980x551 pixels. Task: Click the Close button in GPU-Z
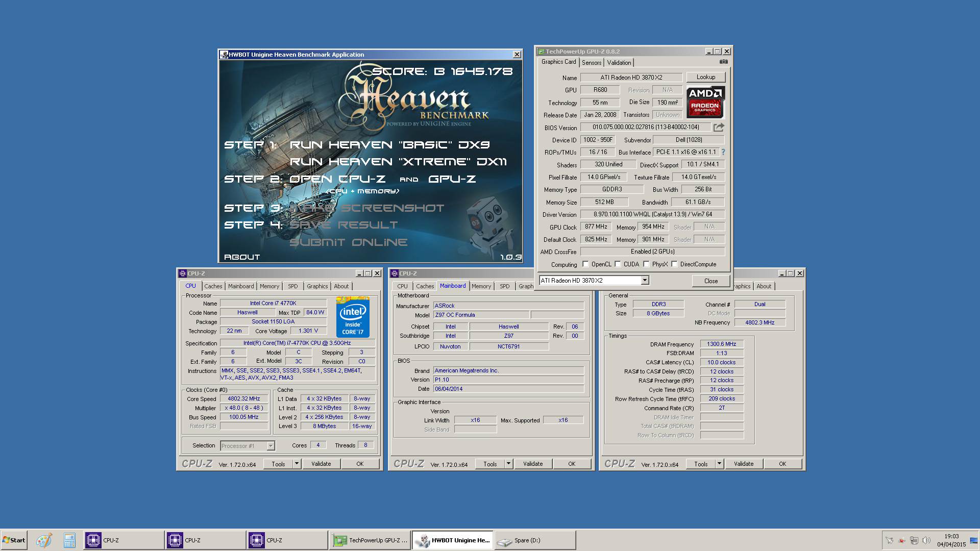pyautogui.click(x=710, y=281)
